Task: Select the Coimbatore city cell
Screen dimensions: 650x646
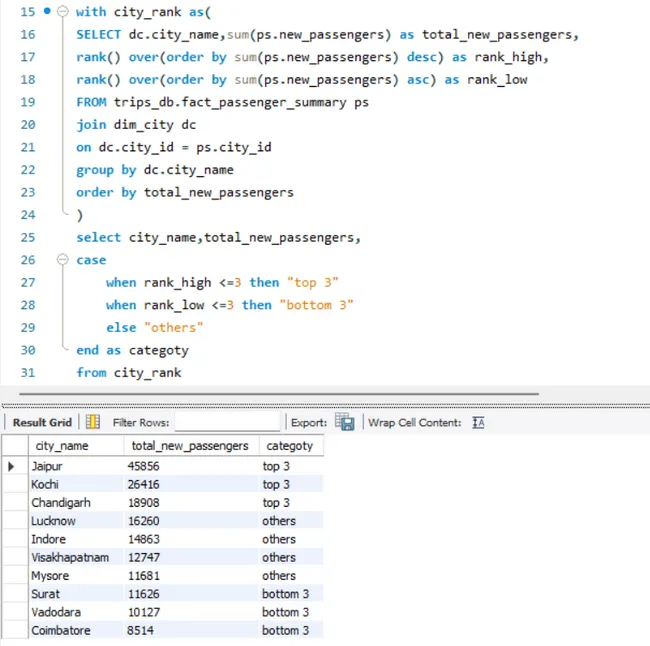Action: [x=60, y=630]
